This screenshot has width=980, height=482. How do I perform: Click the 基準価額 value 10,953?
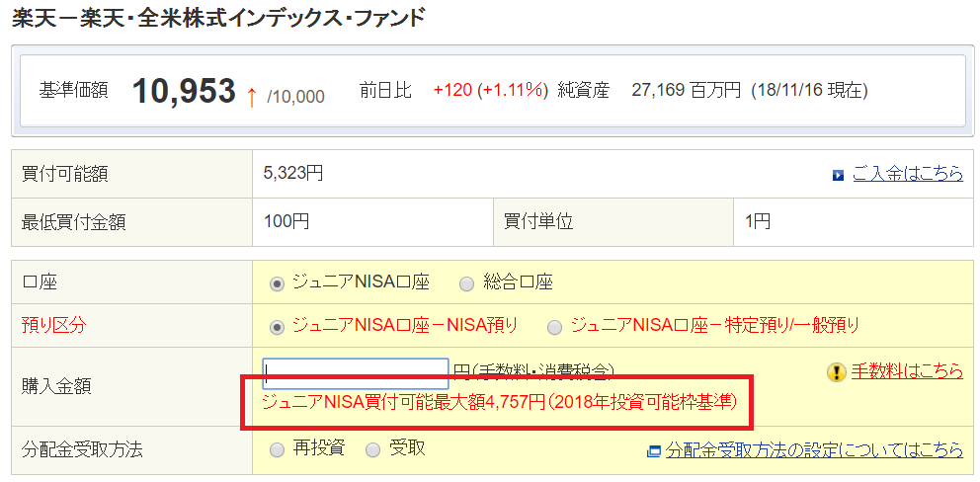tap(184, 91)
